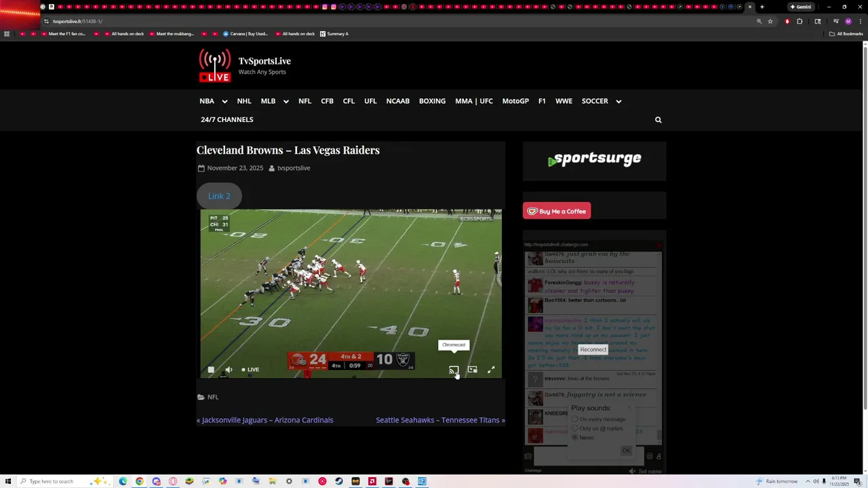Open the sportsurge banner
The height and width of the screenshot is (488, 868).
point(594,160)
